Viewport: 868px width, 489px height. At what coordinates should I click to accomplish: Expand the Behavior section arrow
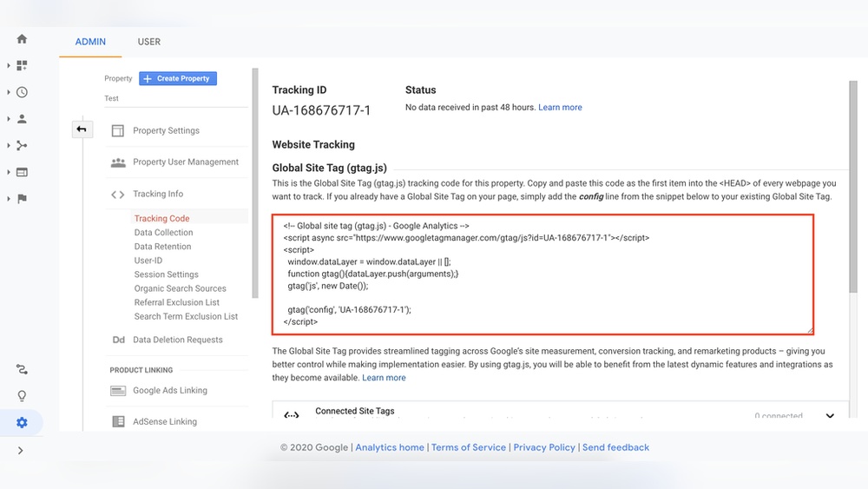click(9, 172)
